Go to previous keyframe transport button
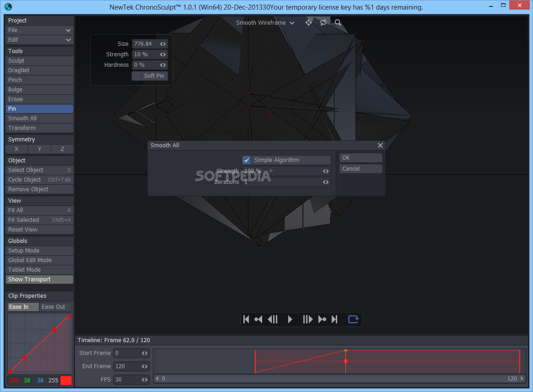The image size is (533, 392). [258, 319]
